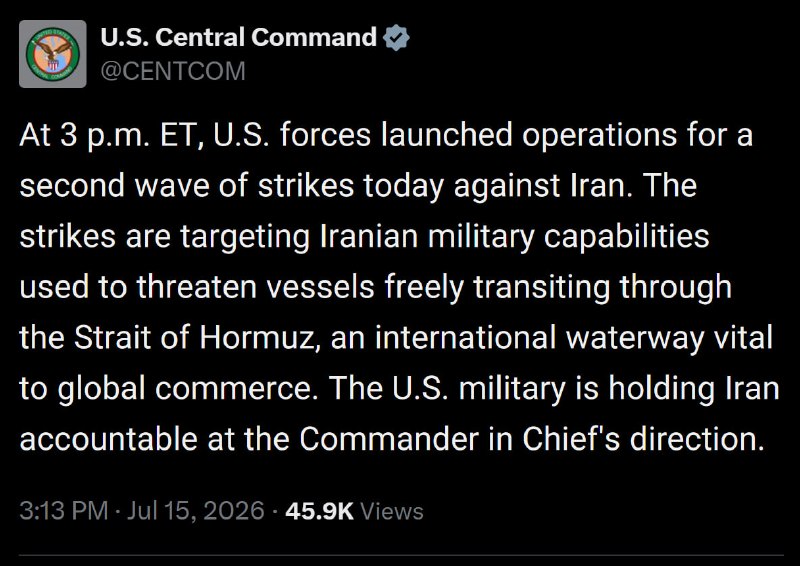Click the words "international waterway vital"
Screen dimensions: 800x566
[x=573, y=337]
